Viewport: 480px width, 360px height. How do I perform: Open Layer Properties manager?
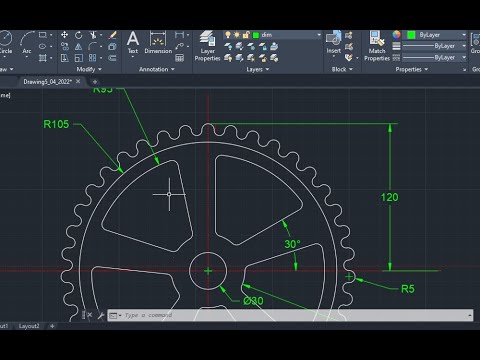click(x=207, y=46)
